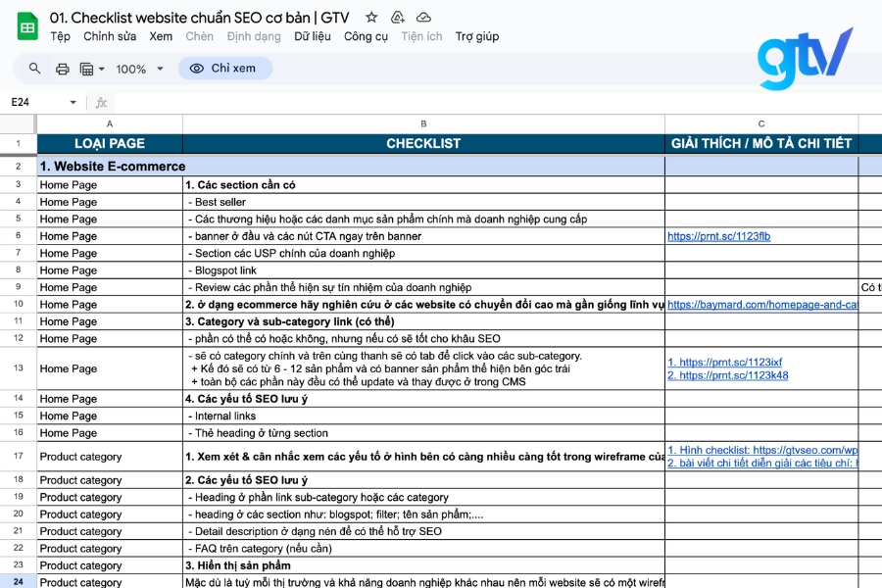Click the label icon beside the star
This screenshot has height=588, width=882.
coord(397,17)
